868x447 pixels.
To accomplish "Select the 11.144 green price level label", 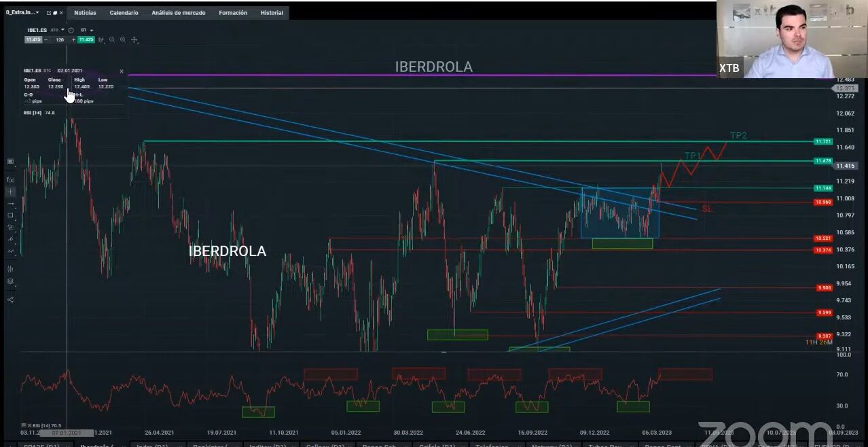I will click(823, 188).
